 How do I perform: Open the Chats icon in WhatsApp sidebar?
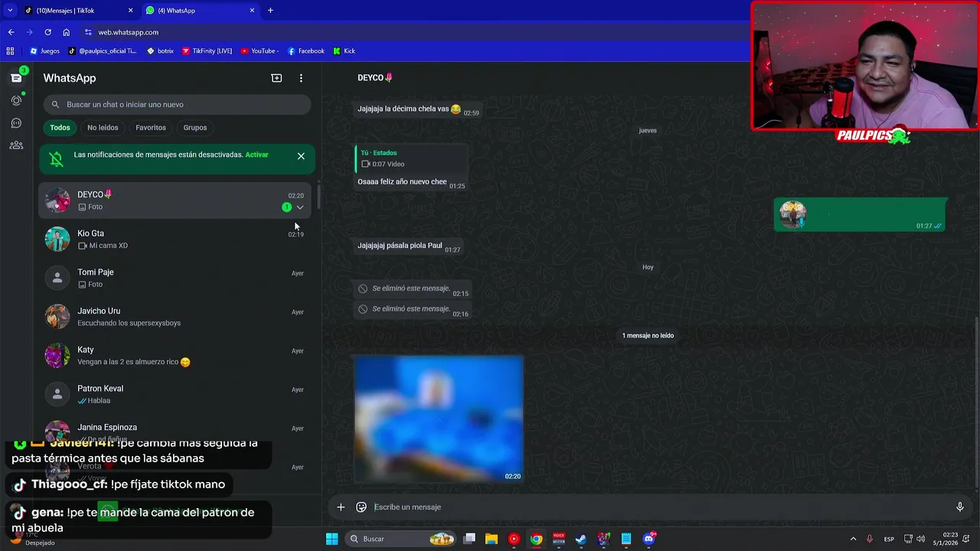tap(16, 77)
